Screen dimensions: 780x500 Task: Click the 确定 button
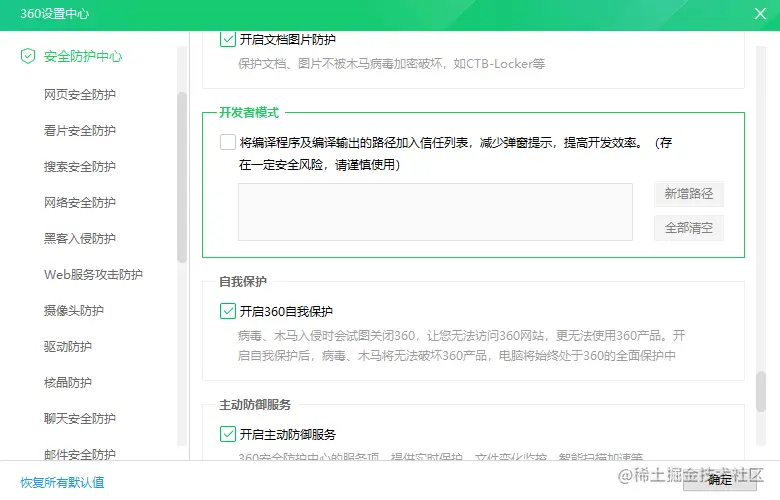pos(719,480)
